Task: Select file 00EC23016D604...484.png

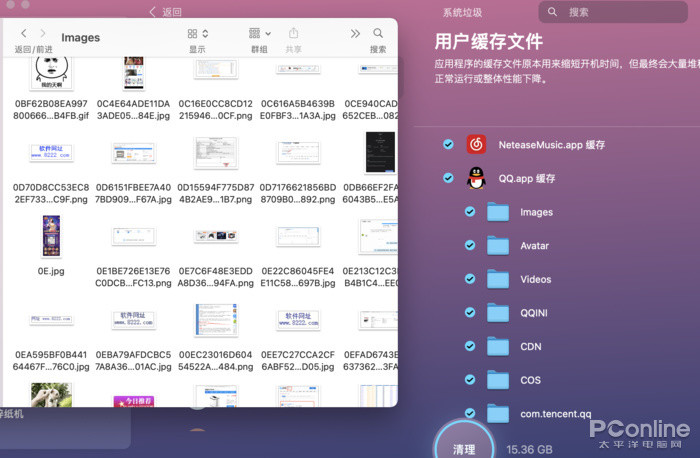Action: 216,361
